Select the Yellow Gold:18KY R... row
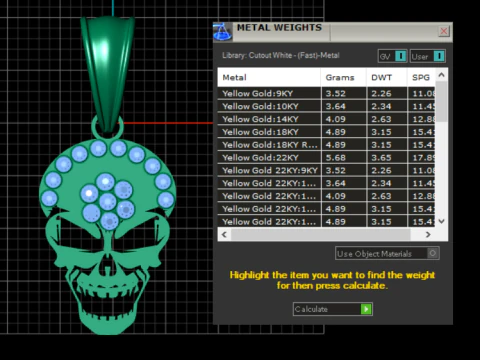Image resolution: width=480 pixels, height=360 pixels. [326, 145]
